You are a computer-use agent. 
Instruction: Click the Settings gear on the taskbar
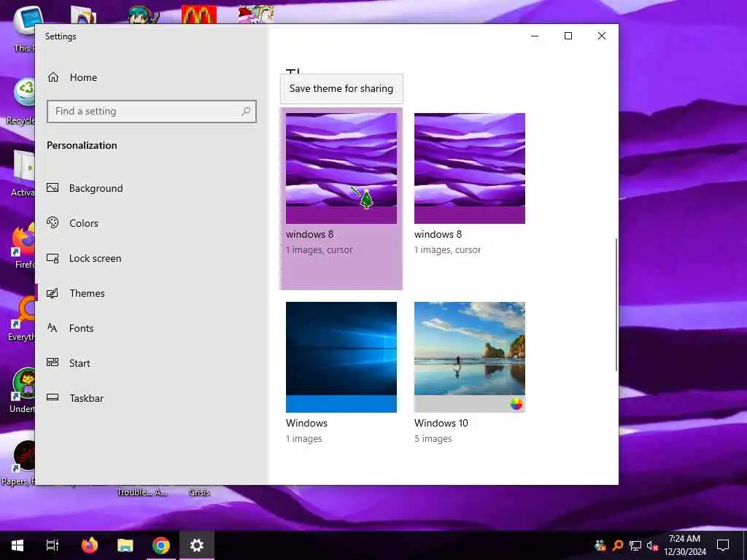tap(197, 545)
